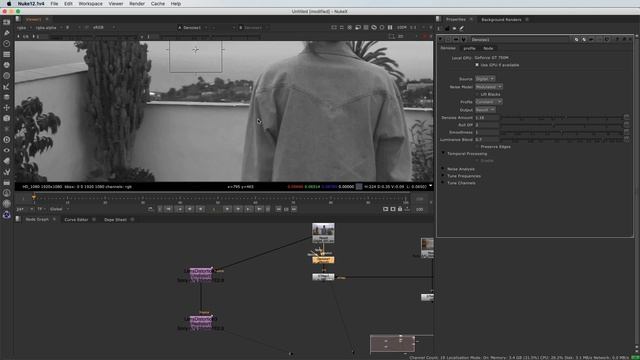
Task: Toggle Use GPU if available checkbox
Action: (477, 65)
